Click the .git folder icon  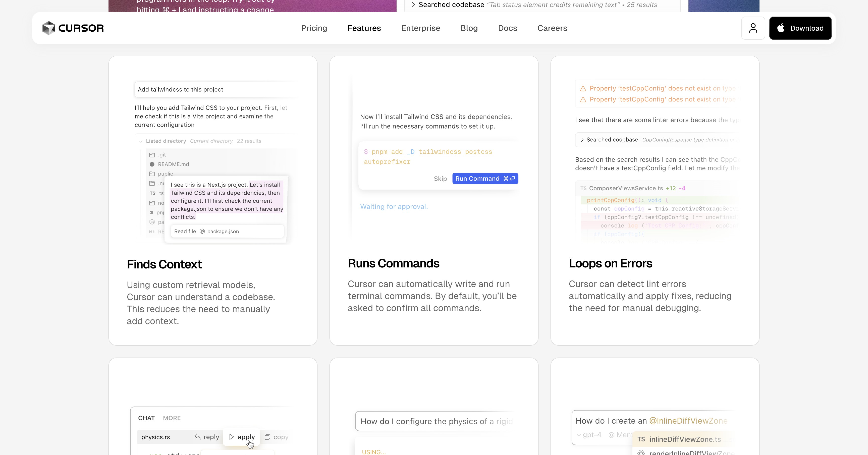point(152,155)
